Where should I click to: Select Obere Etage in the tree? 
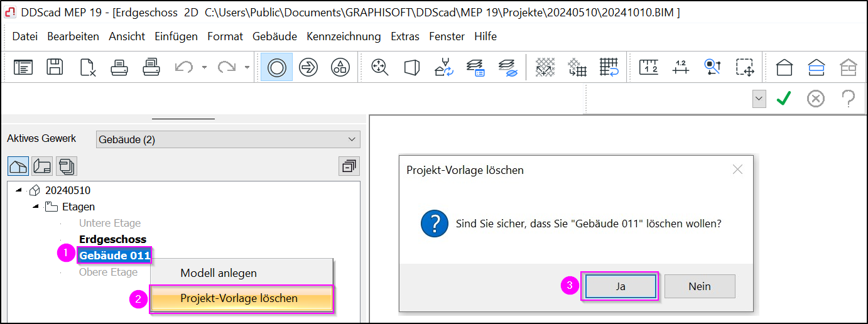point(108,272)
